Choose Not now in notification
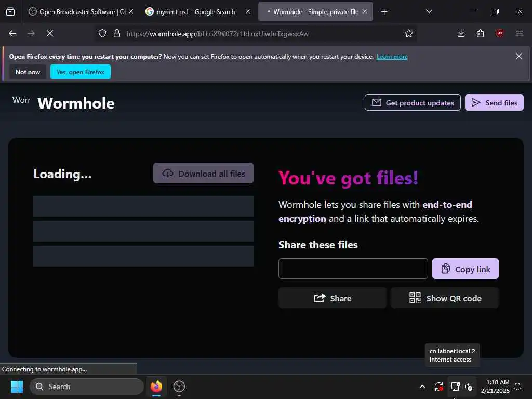Viewport: 532px width, 399px height. [28, 72]
